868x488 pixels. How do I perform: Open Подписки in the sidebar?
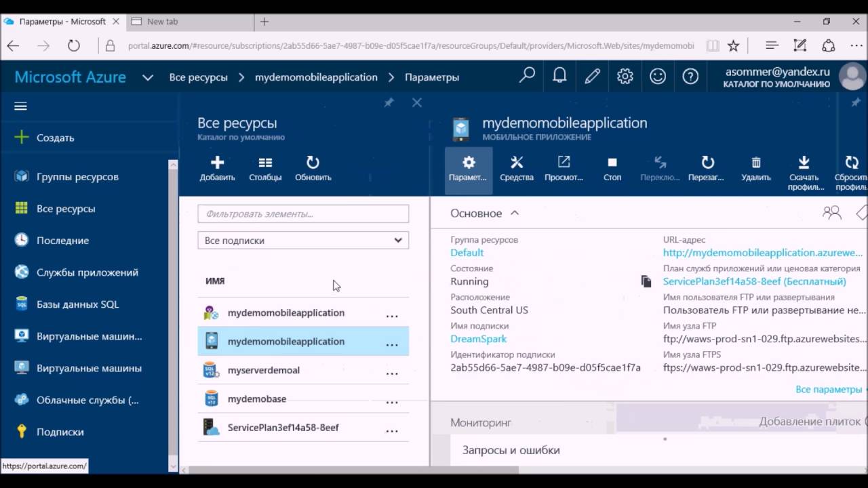click(60, 432)
